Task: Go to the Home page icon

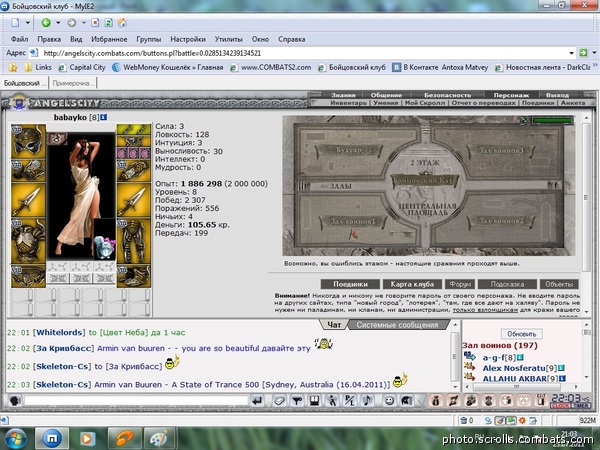Action: click(x=122, y=23)
